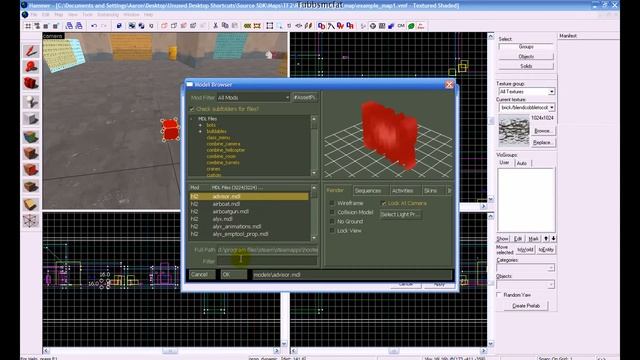The width and height of the screenshot is (640, 360).
Task: Click the Create Prefab button
Action: coord(526,306)
